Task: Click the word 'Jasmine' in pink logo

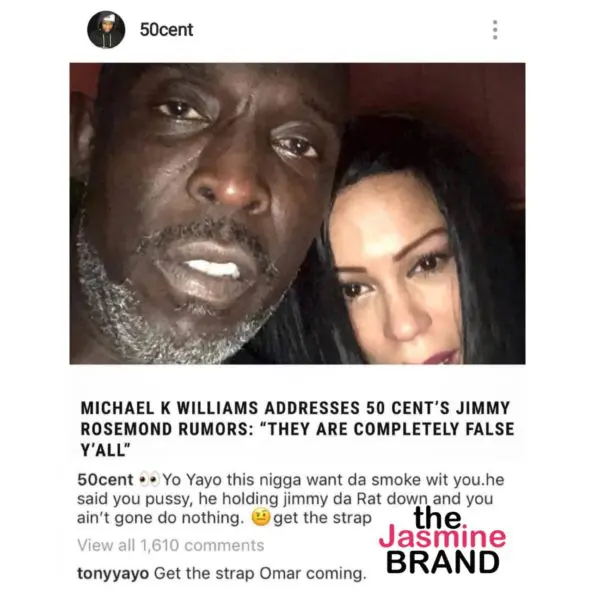Action: [x=442, y=538]
